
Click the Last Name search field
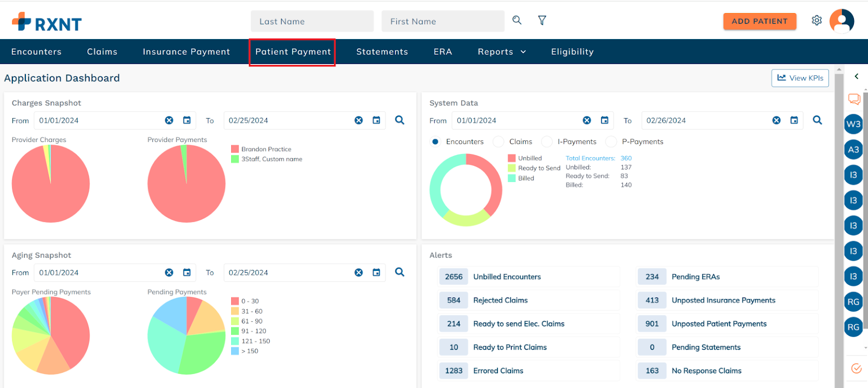click(312, 22)
